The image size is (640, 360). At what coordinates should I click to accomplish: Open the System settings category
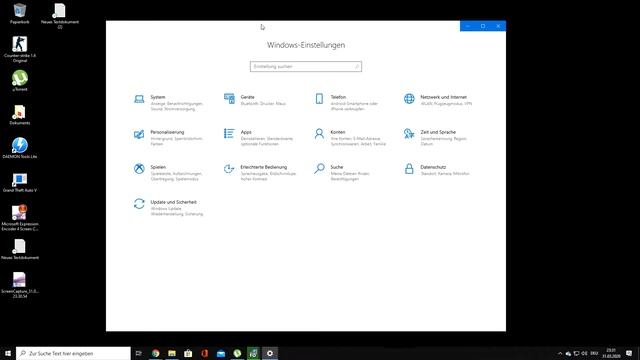pos(169,103)
